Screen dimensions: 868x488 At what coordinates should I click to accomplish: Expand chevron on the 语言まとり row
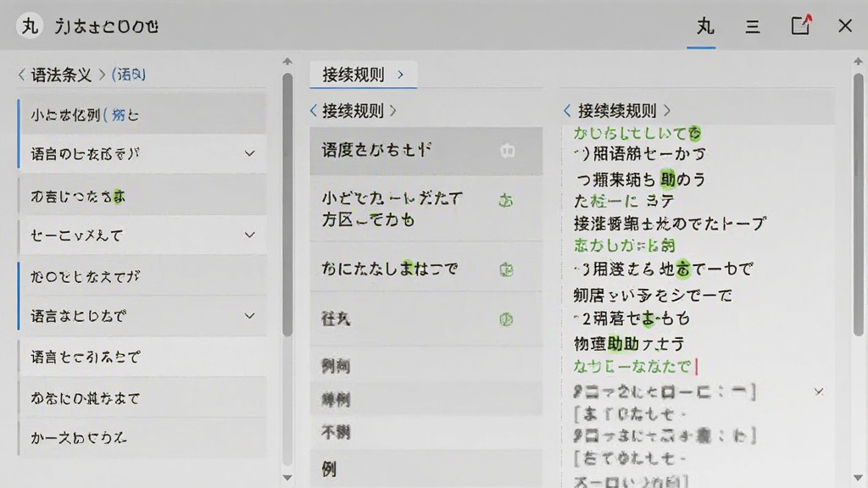coord(250,316)
